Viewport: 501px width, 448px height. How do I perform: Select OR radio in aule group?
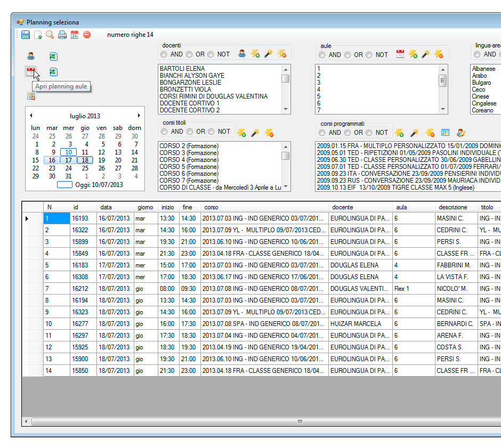click(x=348, y=55)
